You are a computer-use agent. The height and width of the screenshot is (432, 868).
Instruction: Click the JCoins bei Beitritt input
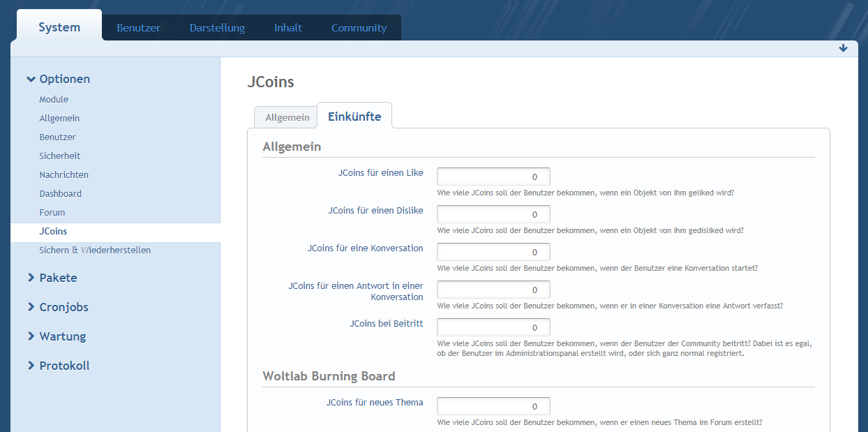493,327
